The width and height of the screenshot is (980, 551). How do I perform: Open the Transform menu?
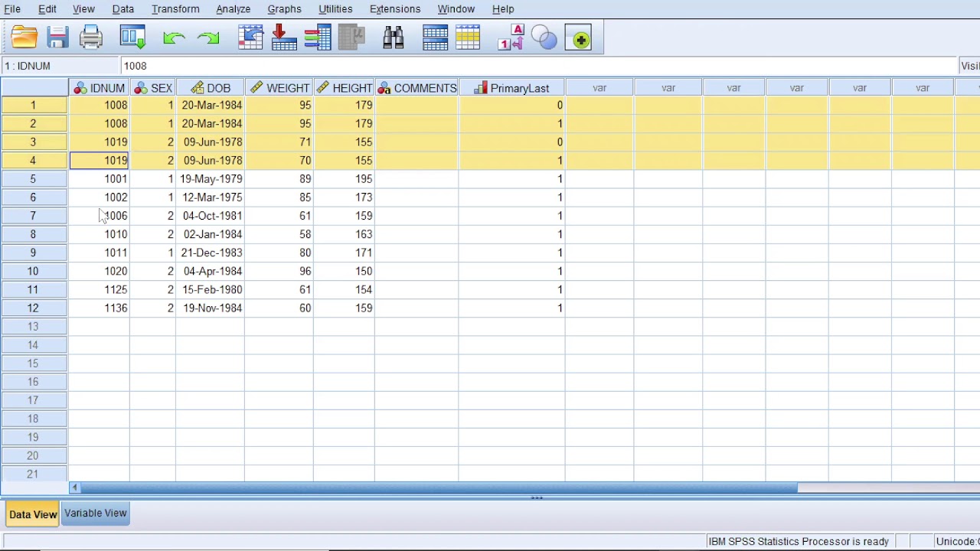click(175, 9)
